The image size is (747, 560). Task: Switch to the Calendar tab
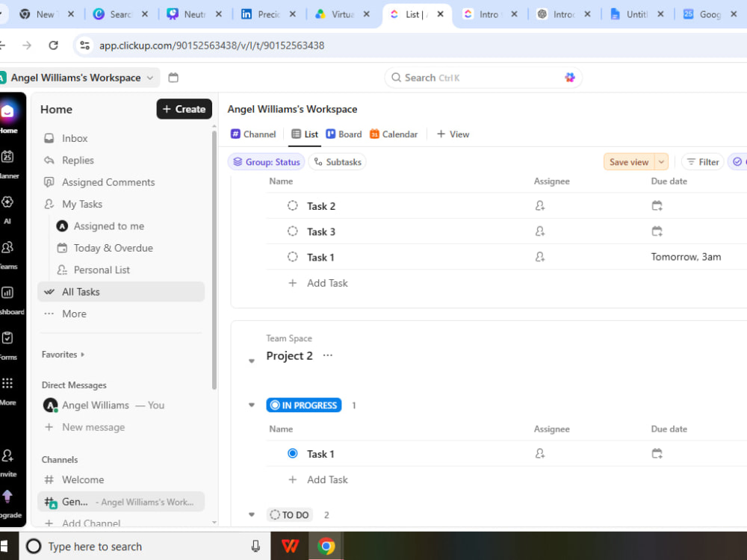click(x=394, y=134)
